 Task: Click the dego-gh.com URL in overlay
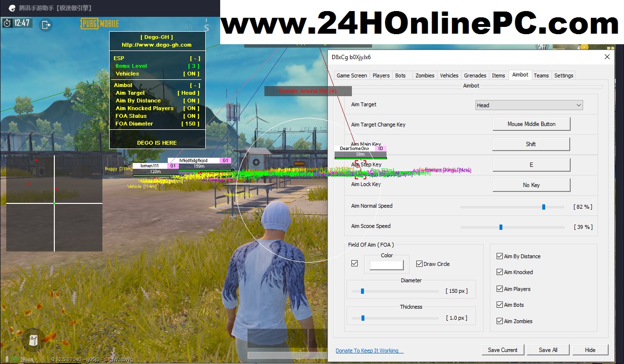tap(157, 45)
